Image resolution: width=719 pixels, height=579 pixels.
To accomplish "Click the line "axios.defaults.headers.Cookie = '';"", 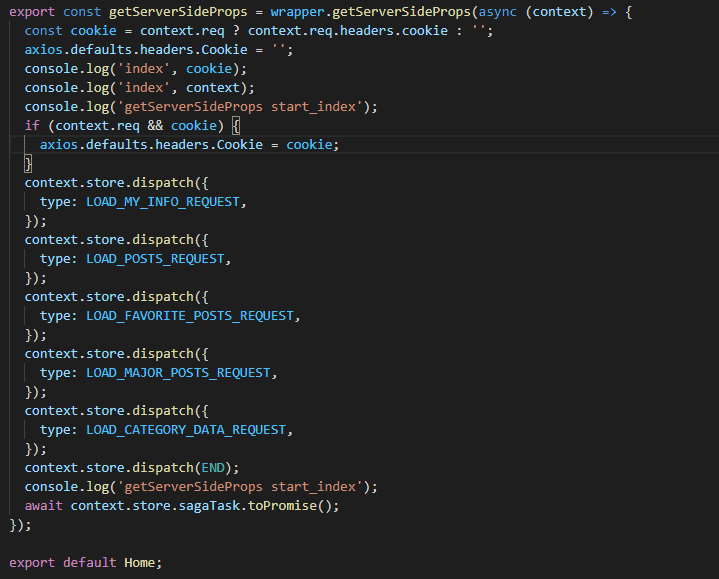I will coord(159,50).
